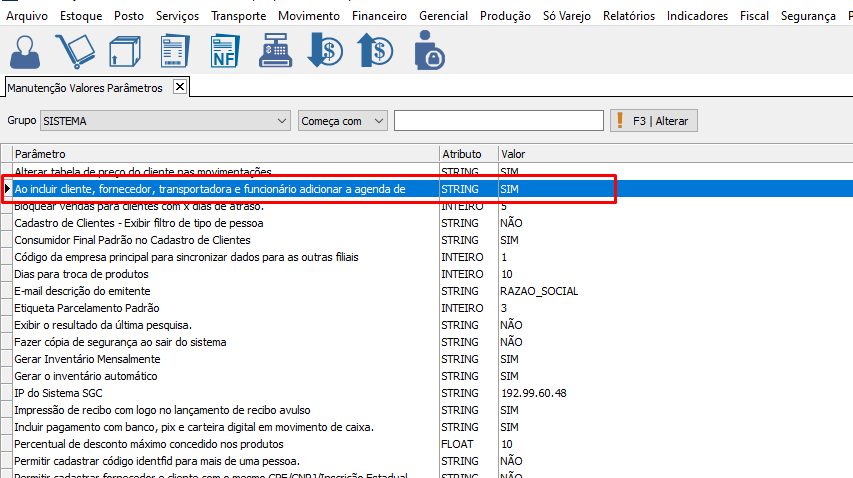Open the Financeiro menu

380,16
